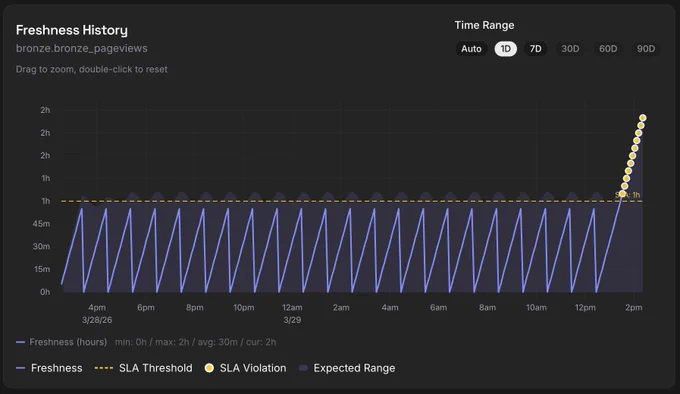The image size is (680, 394).
Task: Switch time range to 1D
Action: click(506, 49)
